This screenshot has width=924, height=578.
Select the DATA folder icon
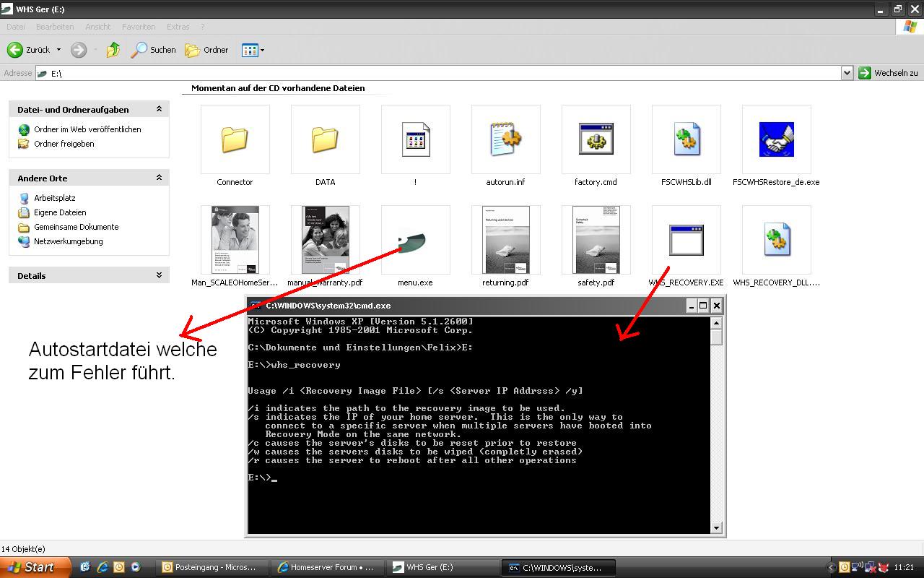[x=325, y=139]
